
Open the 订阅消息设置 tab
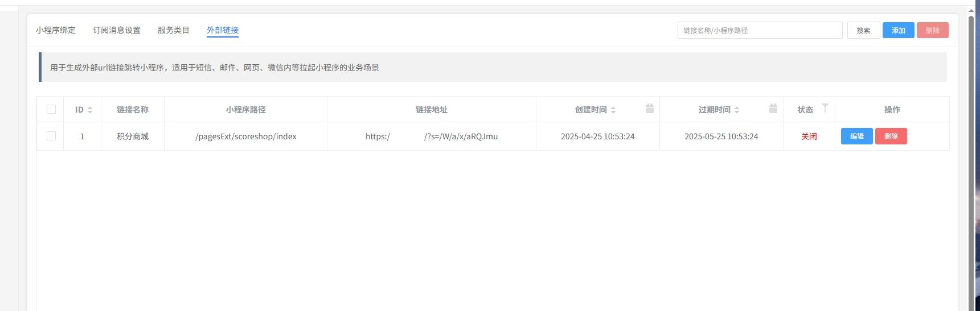[117, 30]
